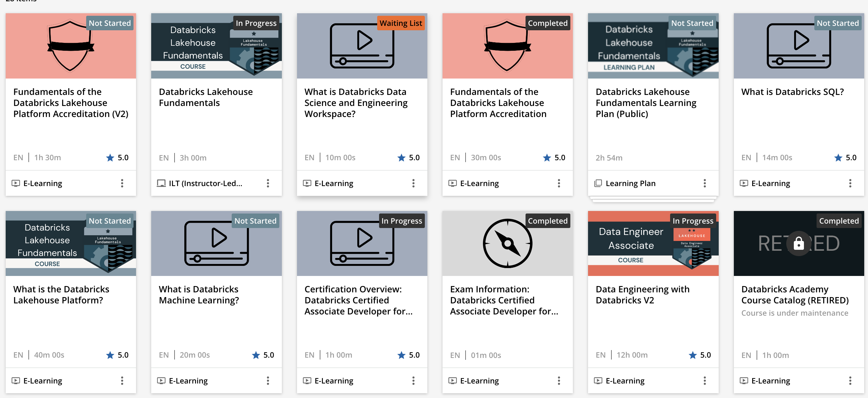
Task: Open What is the Databricks Lakehouse Platform? title
Action: pos(61,295)
